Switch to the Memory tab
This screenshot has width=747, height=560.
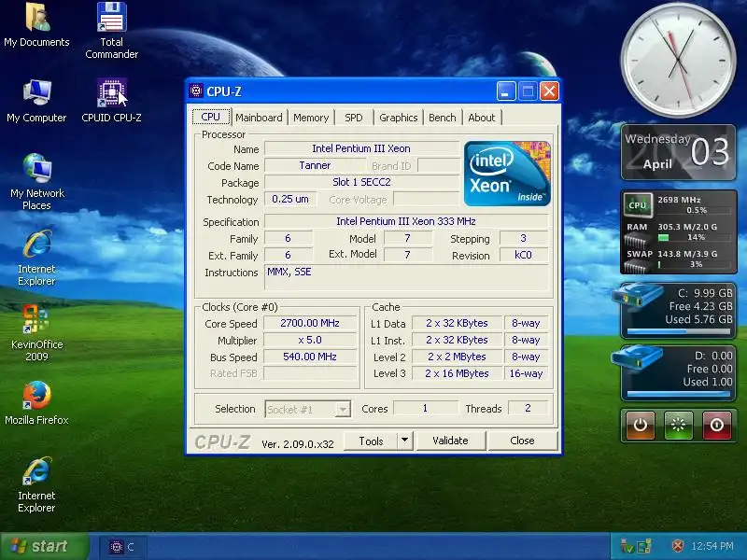point(311,118)
